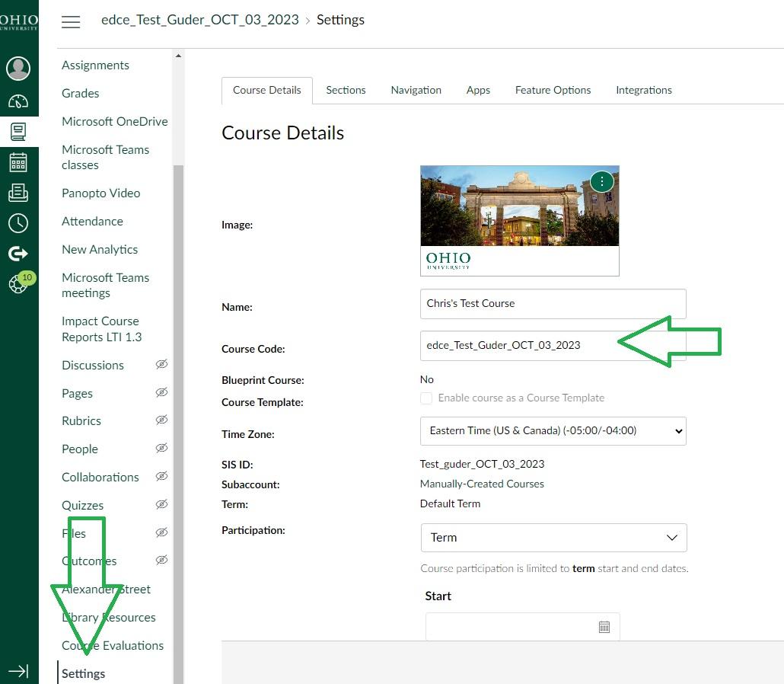Open the course image options menu
Image resolution: width=784 pixels, height=684 pixels.
tap(602, 181)
